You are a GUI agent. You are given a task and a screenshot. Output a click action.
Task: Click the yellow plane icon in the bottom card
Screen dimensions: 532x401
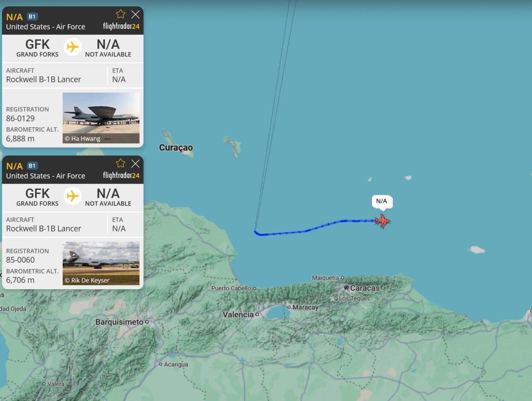click(x=73, y=196)
